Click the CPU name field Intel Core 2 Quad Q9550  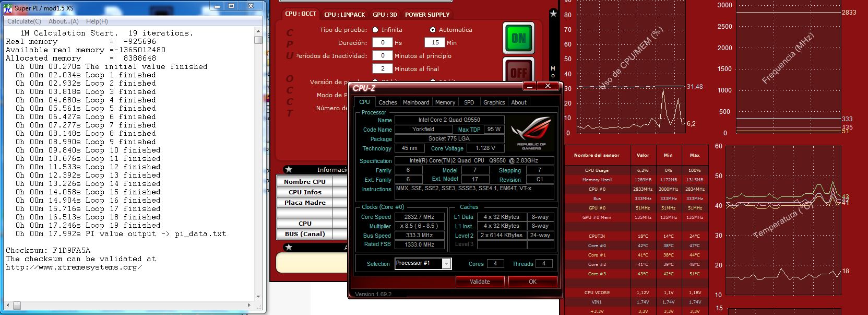pyautogui.click(x=449, y=120)
